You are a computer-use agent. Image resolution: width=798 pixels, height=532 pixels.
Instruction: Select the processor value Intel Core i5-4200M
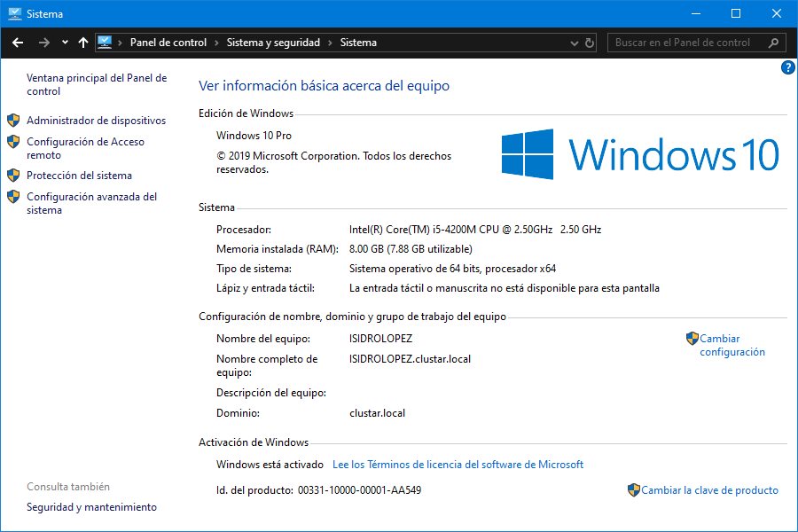475,230
